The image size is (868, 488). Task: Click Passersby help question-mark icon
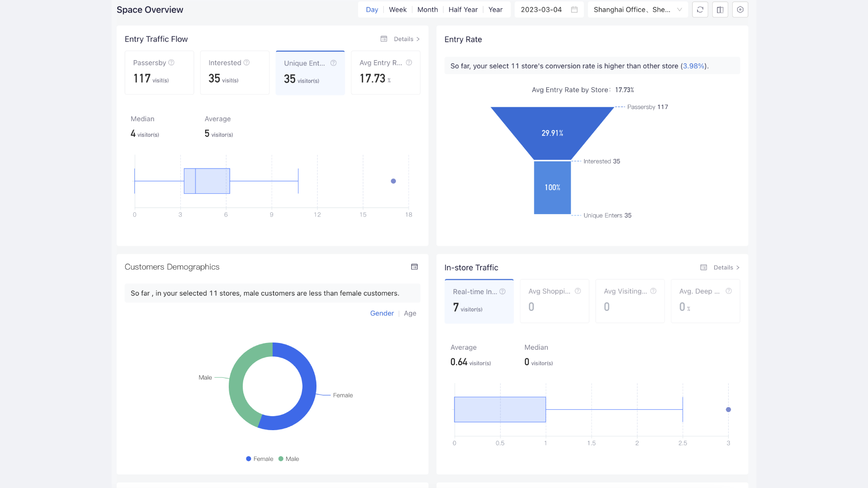171,62
